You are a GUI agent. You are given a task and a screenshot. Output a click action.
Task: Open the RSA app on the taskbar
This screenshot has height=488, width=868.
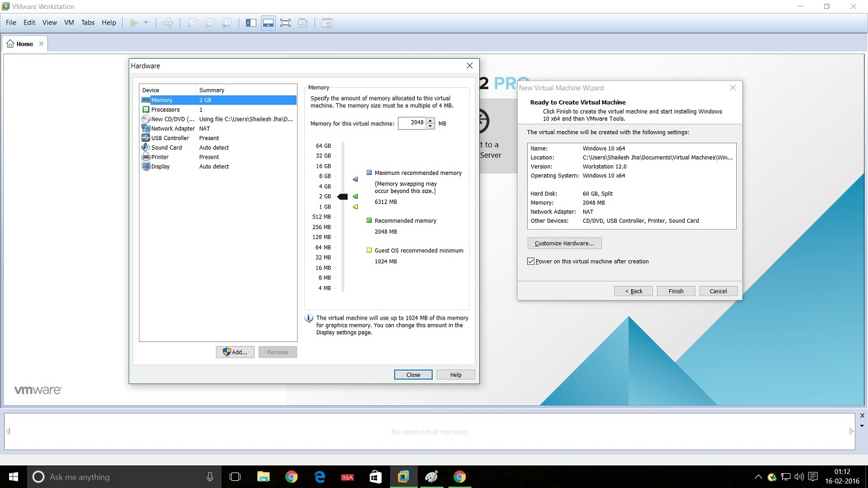[x=347, y=477]
